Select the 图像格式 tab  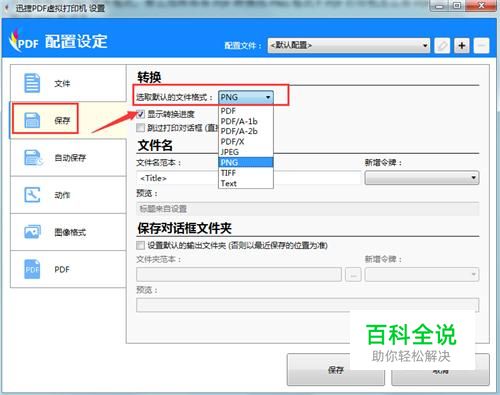pos(68,232)
